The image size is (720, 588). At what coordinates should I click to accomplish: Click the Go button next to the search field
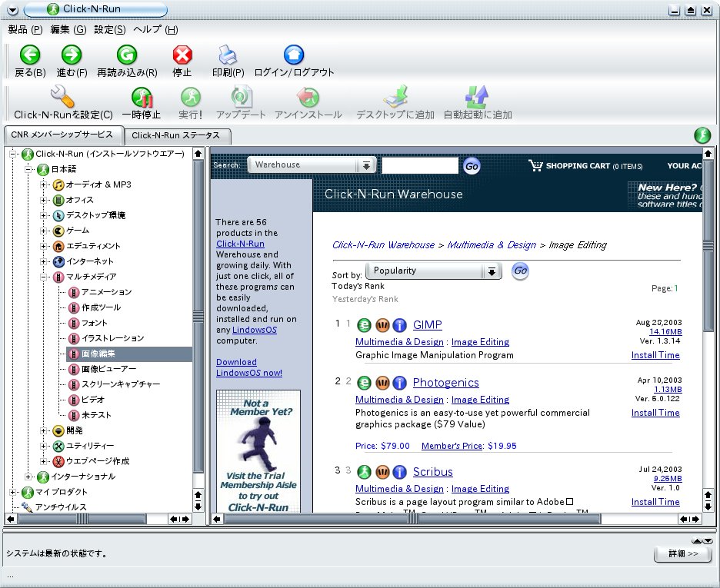tap(472, 166)
